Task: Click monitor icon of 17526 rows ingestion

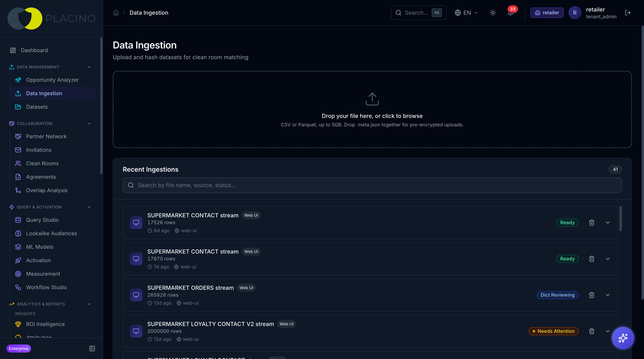Action: point(136,223)
